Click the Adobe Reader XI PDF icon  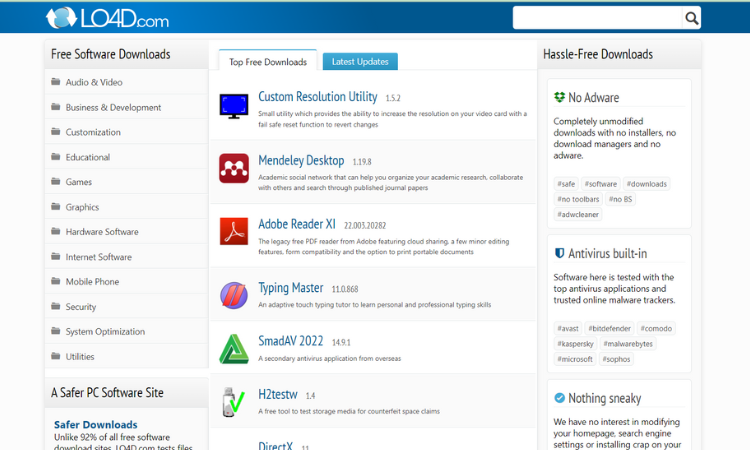point(234,231)
